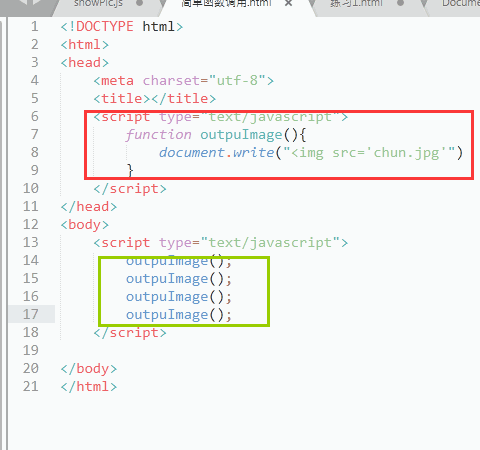Screen dimensions: 480x450
Task: Click line number 10 in gutter
Action: click(x=31, y=188)
